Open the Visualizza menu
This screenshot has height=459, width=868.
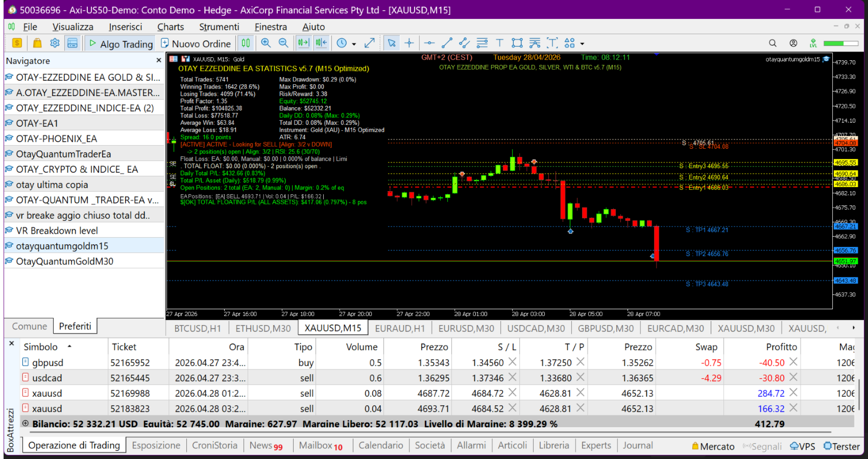73,27
